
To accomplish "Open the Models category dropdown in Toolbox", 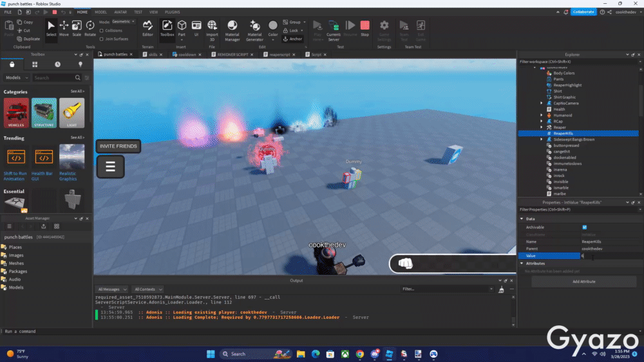I will [x=17, y=78].
